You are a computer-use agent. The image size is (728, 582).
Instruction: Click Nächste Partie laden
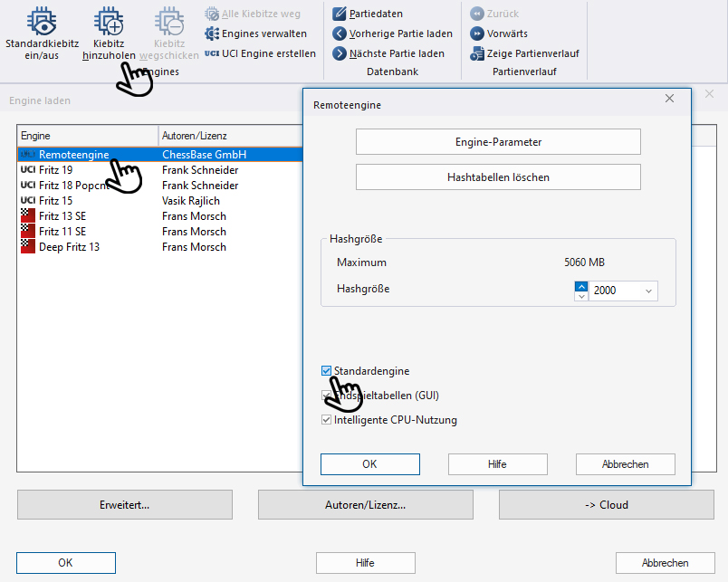coord(388,53)
